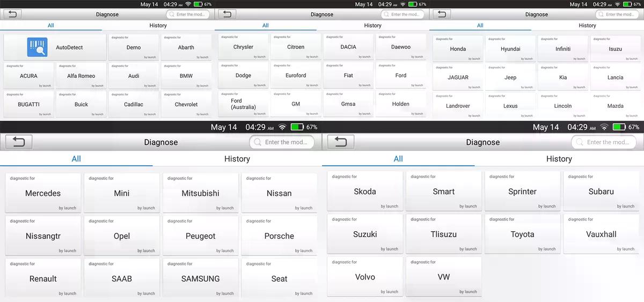Screen dimensions: 644x302
Task: Open Honda diagnostics
Action: tap(458, 48)
